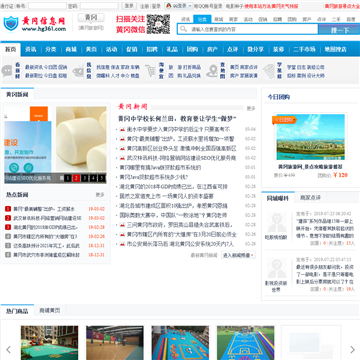Click the previous arrow of product carousel
Viewport: 360px width, 360px height.
[9, 349]
